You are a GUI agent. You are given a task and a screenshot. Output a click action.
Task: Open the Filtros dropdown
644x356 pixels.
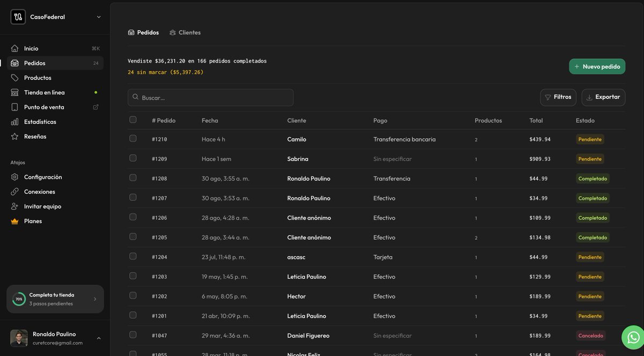tap(558, 97)
